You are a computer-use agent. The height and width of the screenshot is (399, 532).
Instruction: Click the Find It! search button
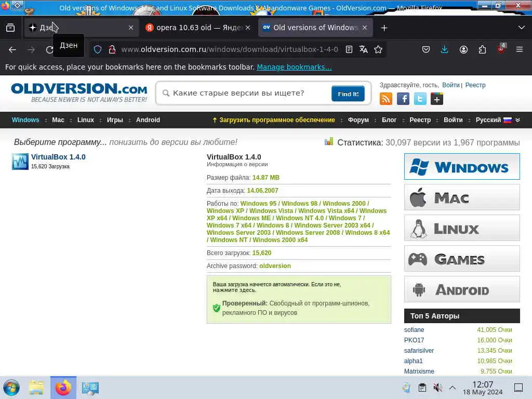(x=348, y=94)
